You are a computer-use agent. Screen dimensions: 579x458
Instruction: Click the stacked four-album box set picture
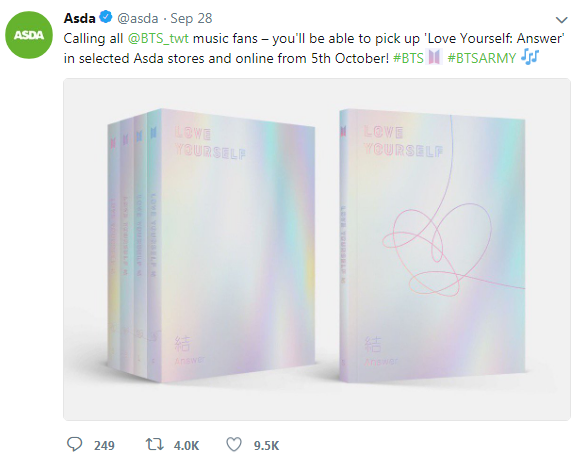(211, 246)
